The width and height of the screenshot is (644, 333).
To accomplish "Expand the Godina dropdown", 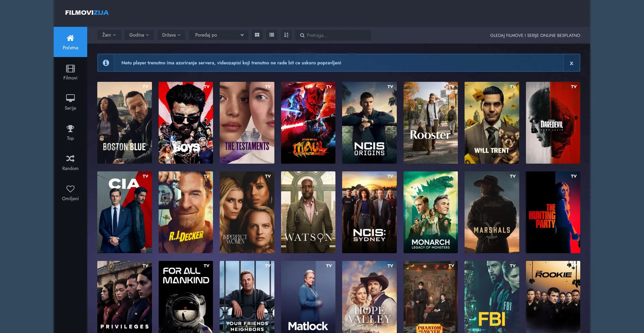I will [139, 35].
